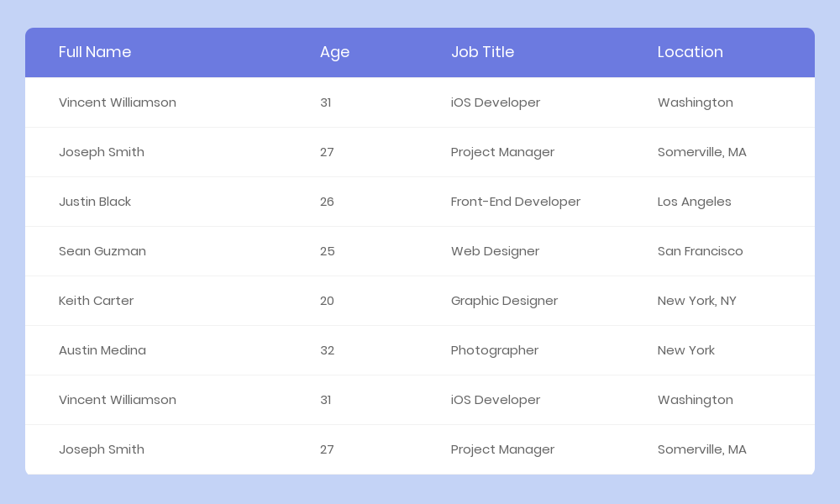This screenshot has height=504, width=840.
Task: Select age 25 in Sean Guzman's row
Action: coord(327,251)
